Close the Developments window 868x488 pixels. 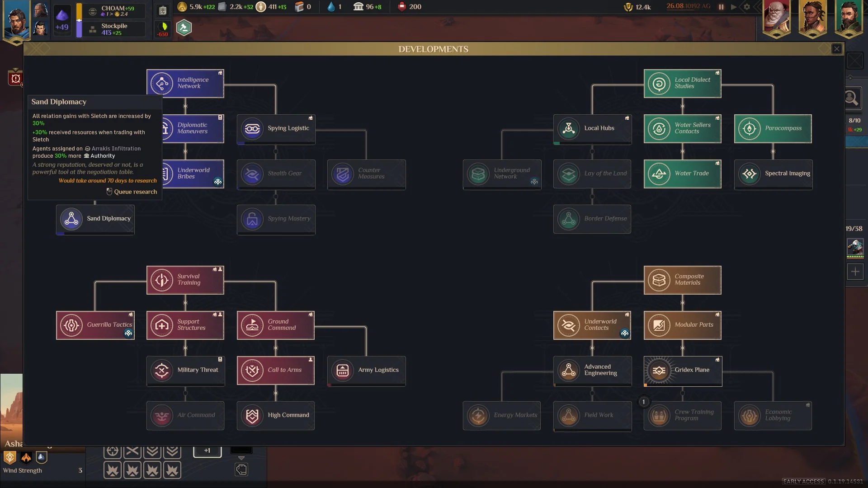(836, 49)
